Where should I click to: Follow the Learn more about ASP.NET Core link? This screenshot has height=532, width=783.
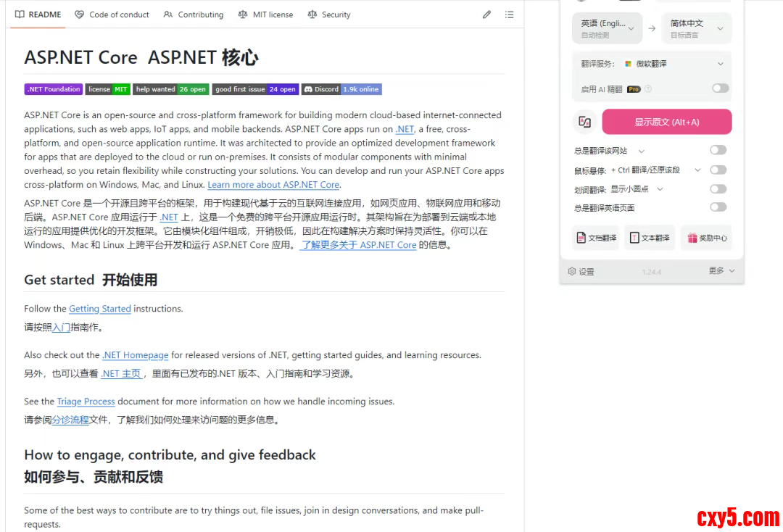(x=273, y=185)
